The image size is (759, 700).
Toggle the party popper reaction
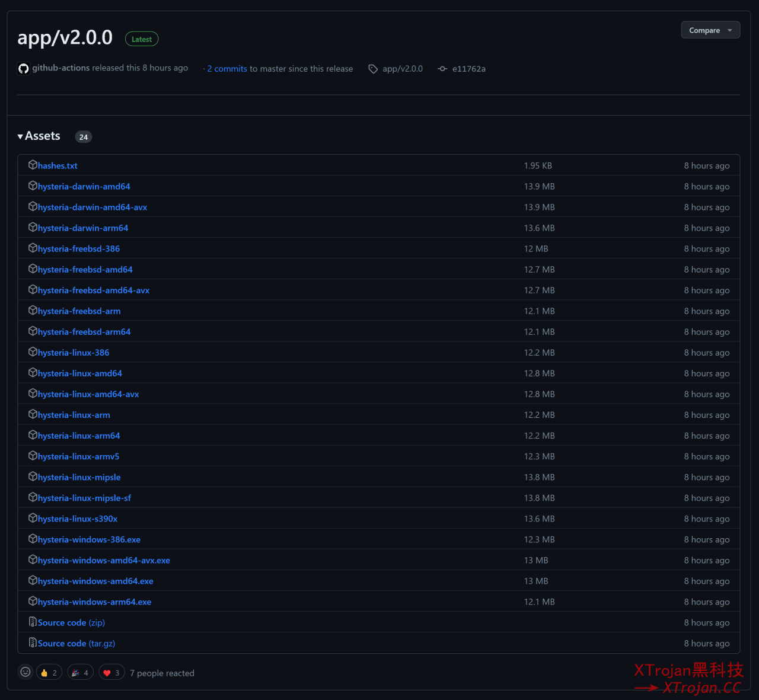[81, 673]
